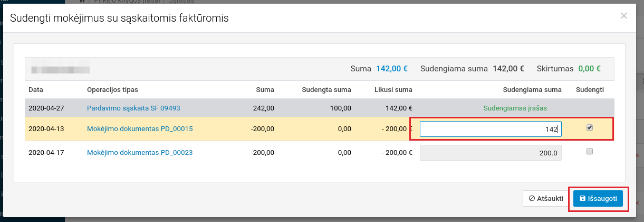
Task: Click the Likusi suma column header
Action: [x=393, y=89]
